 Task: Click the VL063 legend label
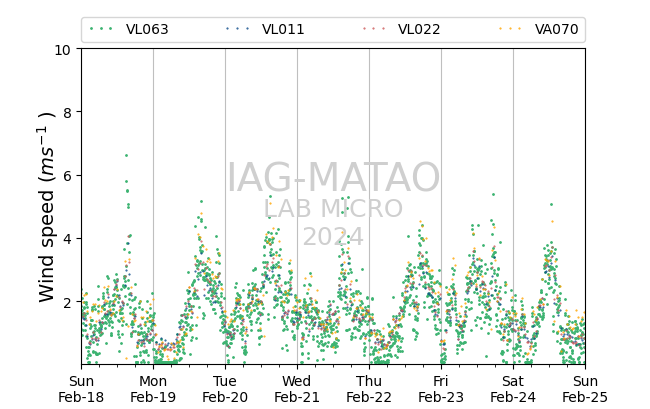coord(147,29)
